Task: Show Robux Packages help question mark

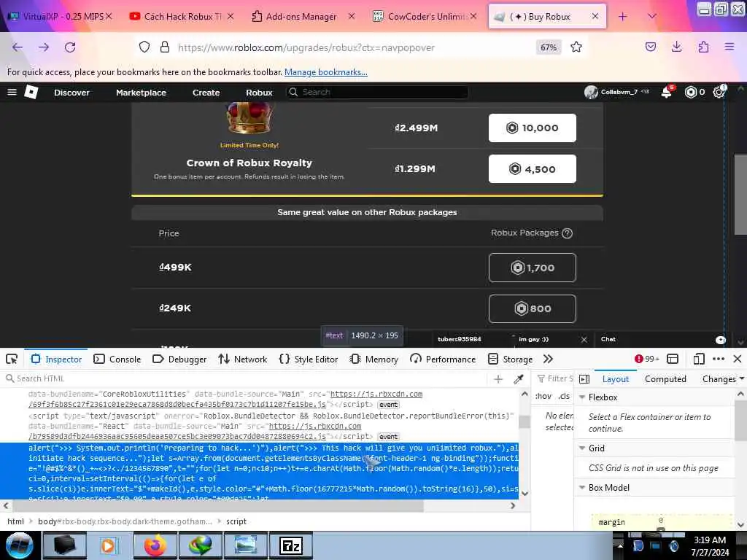Action: point(567,233)
